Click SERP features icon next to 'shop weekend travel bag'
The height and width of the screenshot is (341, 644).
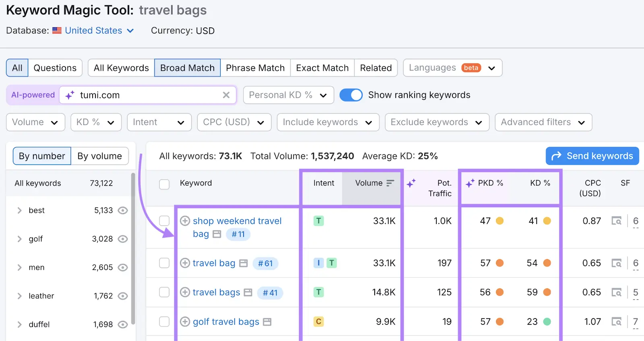pos(217,234)
